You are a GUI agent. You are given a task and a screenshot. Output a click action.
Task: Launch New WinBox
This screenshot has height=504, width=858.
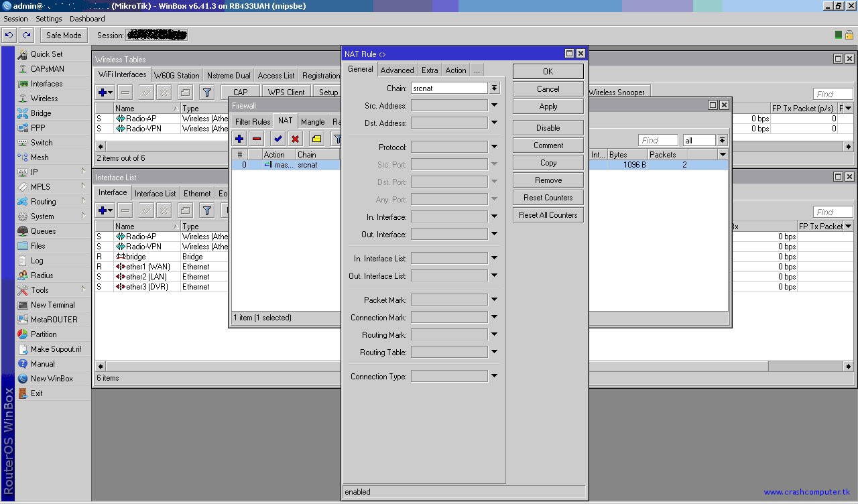[x=52, y=379]
